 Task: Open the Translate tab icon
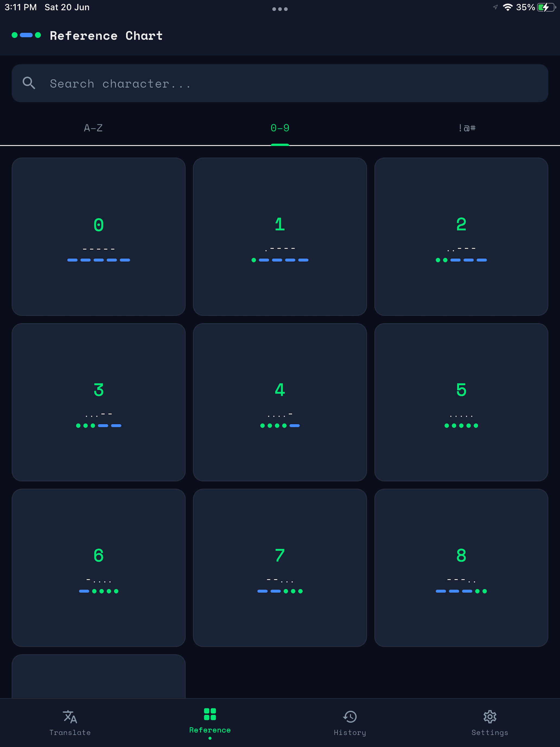tap(70, 717)
